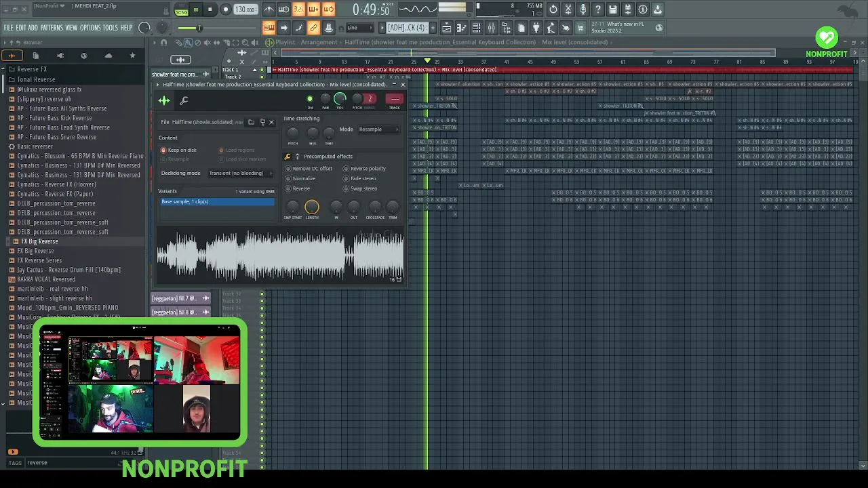Open the FILE menu

tap(9, 28)
